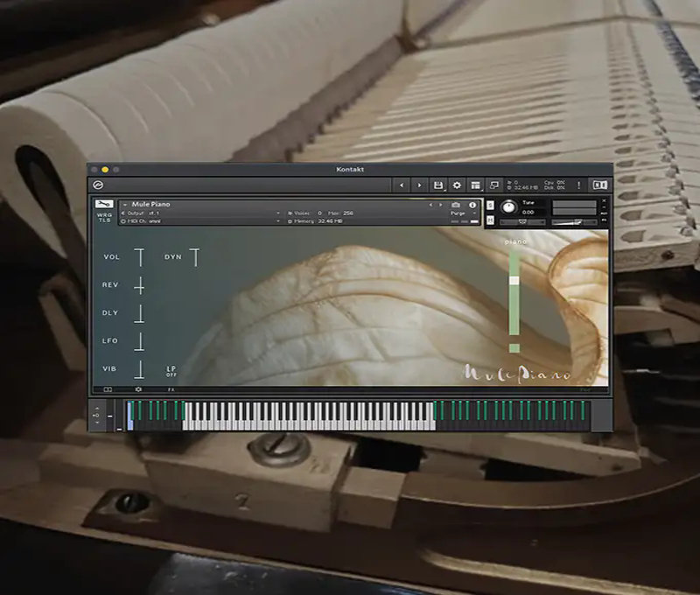This screenshot has height=595, width=700.
Task: Open the book icon page at bottom left
Action: 108,389
